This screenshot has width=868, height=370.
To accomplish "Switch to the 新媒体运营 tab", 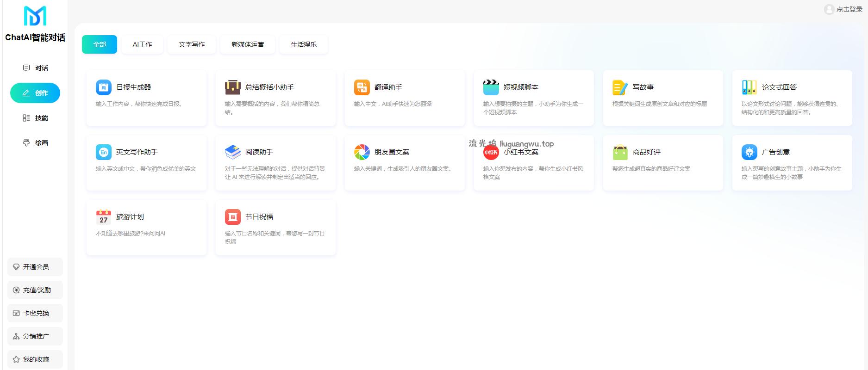I will (x=248, y=44).
